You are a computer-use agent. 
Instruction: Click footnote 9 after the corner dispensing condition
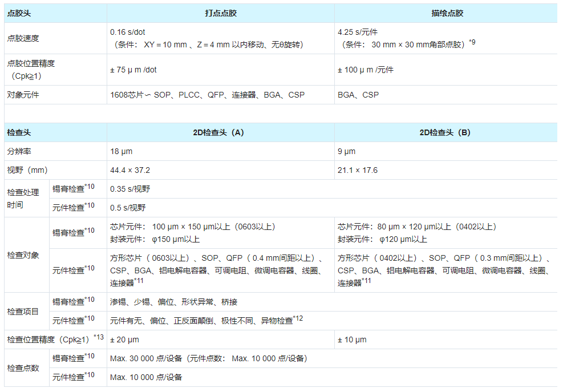(472, 42)
